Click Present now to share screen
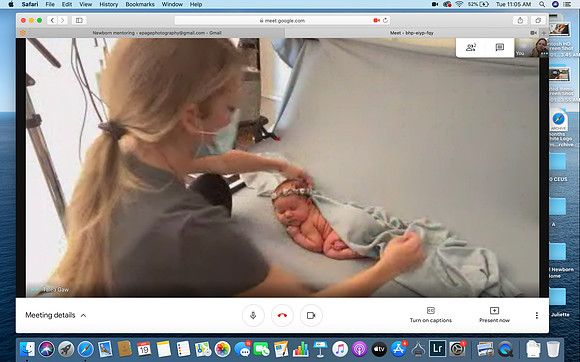 pos(494,315)
